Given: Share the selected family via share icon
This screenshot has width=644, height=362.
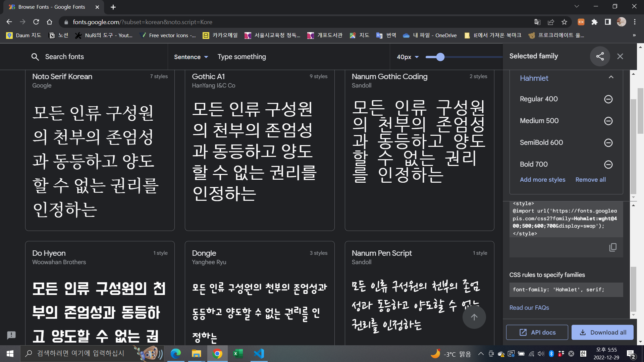Looking at the screenshot, I should [x=600, y=56].
